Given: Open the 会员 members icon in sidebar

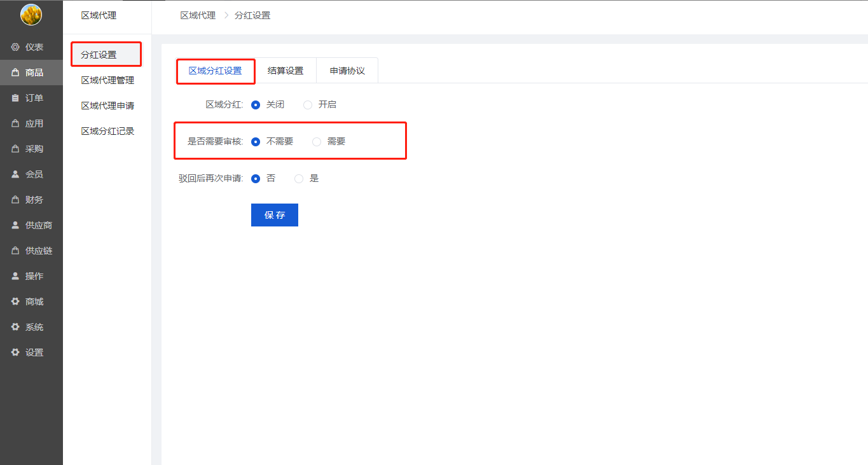Looking at the screenshot, I should click(x=16, y=174).
